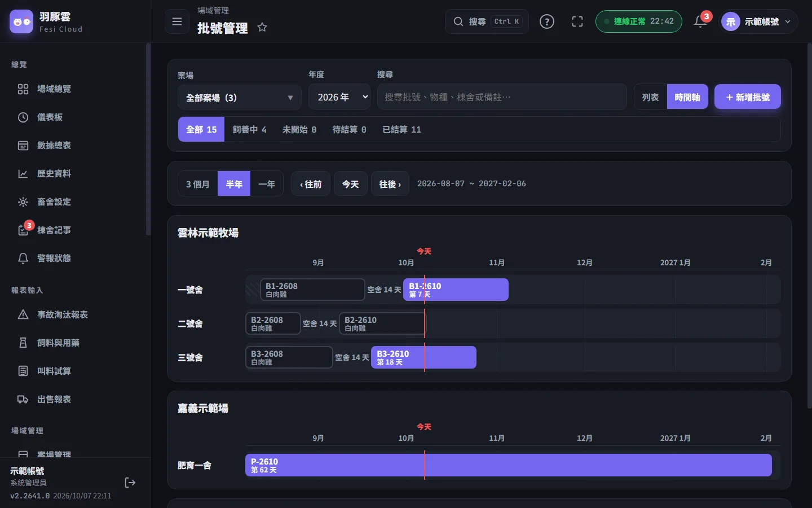Click the 新增批號 button
812x508 pixels.
(748, 97)
